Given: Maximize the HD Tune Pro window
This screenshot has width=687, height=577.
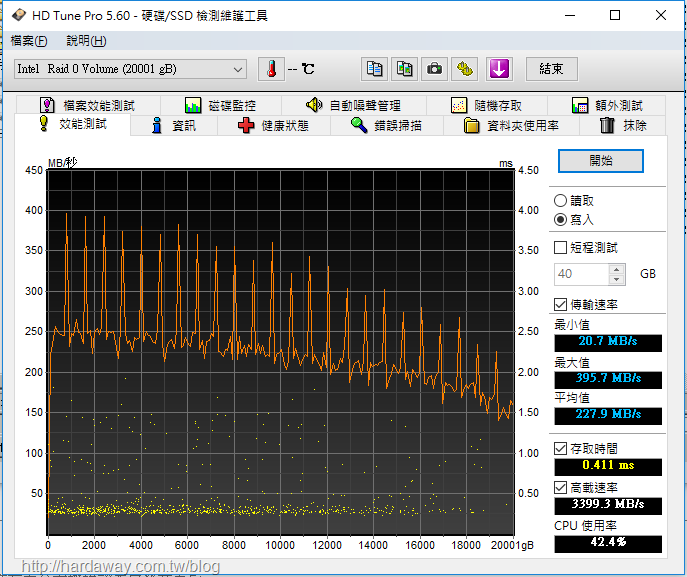Looking at the screenshot, I should [x=615, y=15].
